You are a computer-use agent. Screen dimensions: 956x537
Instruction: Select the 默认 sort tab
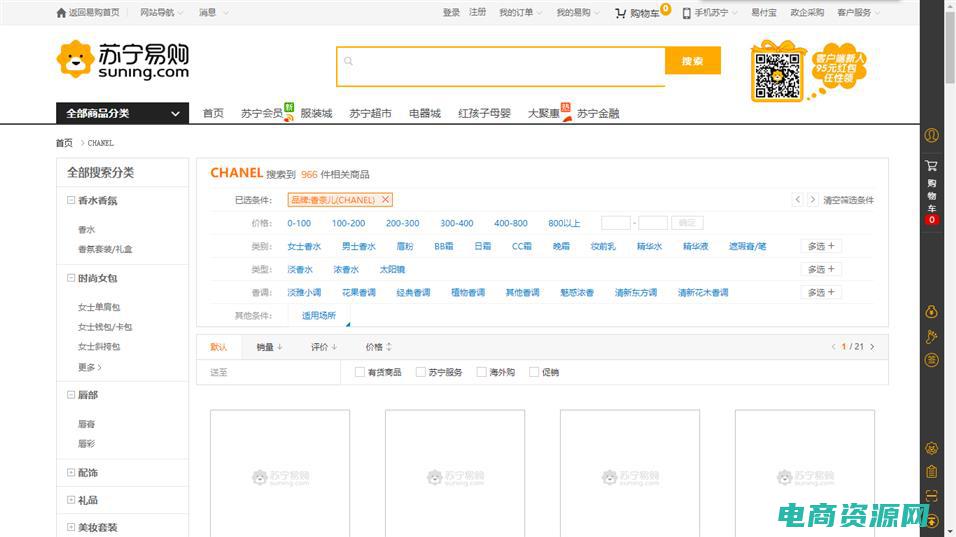218,347
